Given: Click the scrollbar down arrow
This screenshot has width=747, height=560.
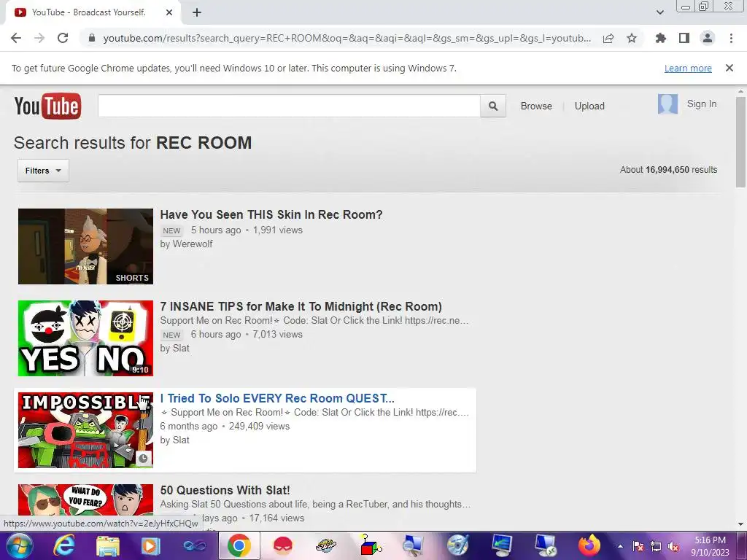Looking at the screenshot, I should pos(740,525).
